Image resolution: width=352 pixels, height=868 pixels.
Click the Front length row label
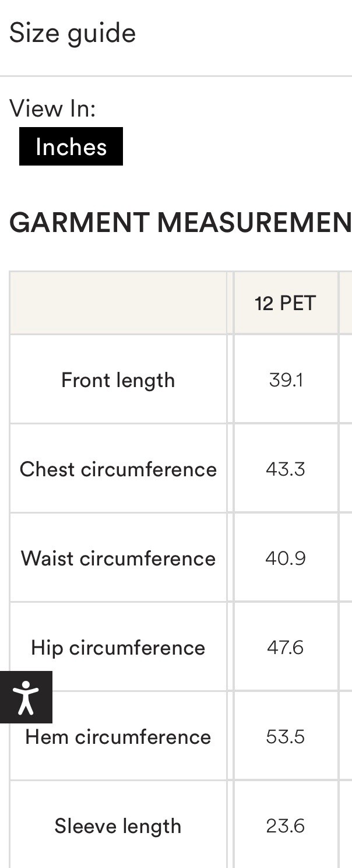118,380
